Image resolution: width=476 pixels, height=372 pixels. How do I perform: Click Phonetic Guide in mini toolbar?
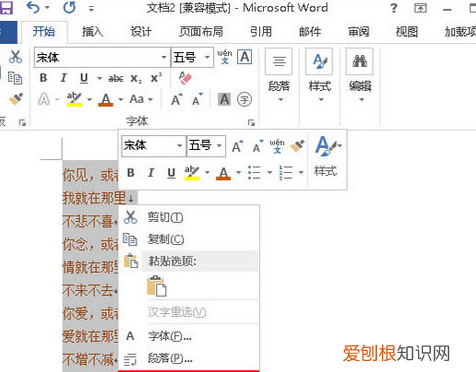tap(277, 146)
